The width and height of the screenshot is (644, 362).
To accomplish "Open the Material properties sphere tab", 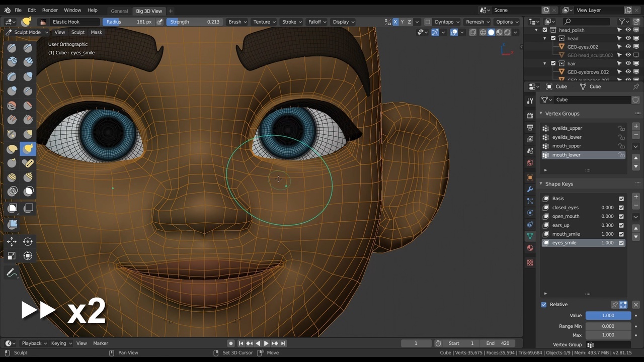I will point(530,248).
